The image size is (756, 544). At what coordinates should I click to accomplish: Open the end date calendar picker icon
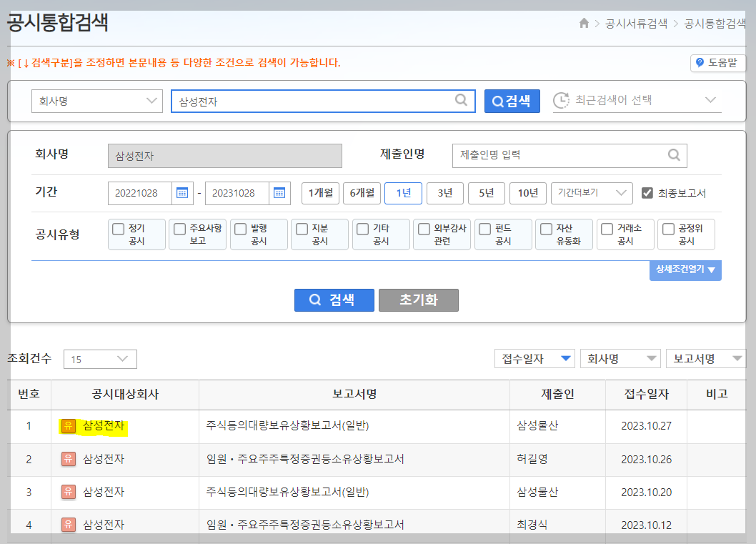pyautogui.click(x=279, y=193)
